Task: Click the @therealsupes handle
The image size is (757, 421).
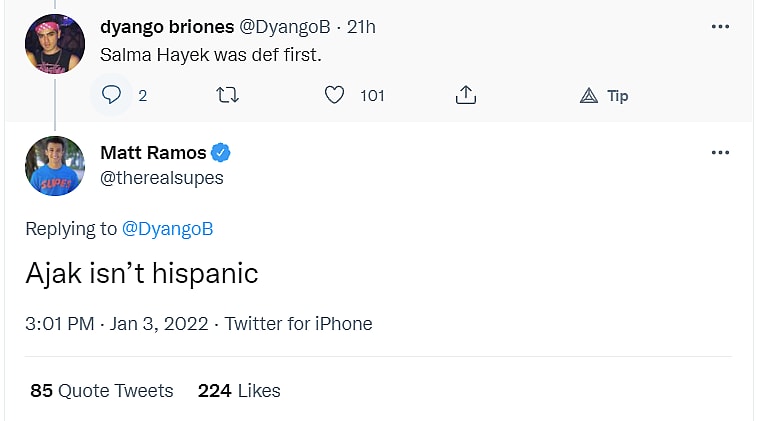Action: [x=162, y=178]
